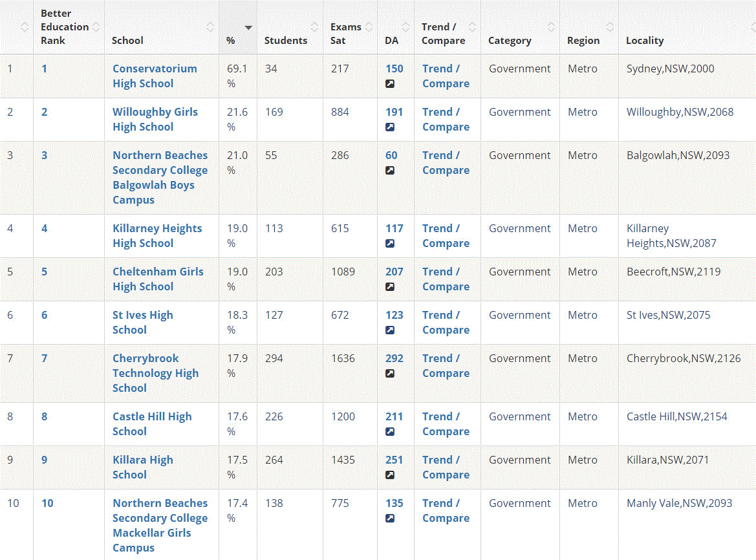Open chart icon under Balgowlah Boys DA 60

coord(390,170)
